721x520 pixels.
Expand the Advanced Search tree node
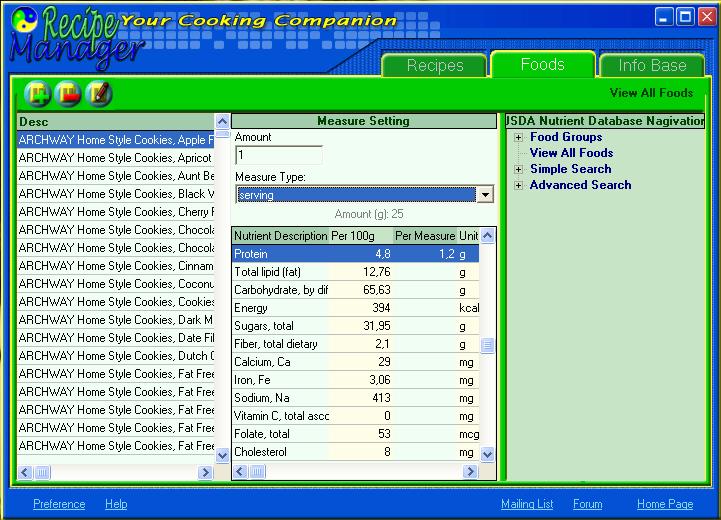point(518,185)
